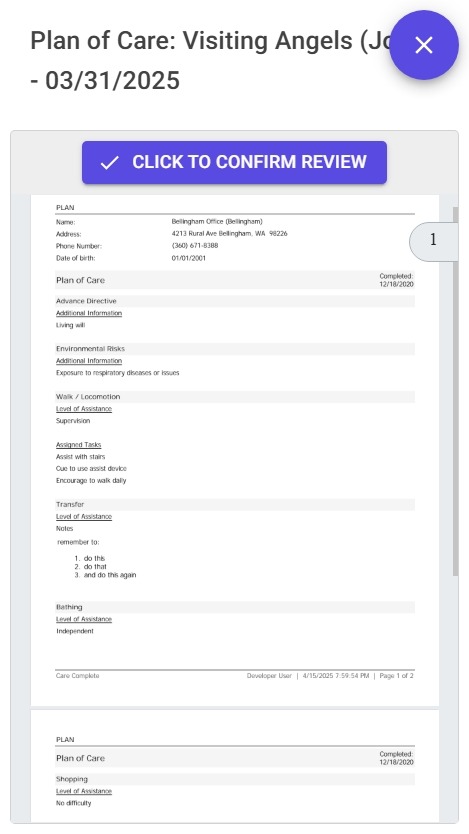469x834 pixels.
Task: Select the page 1 indicator badge
Action: (x=433, y=241)
